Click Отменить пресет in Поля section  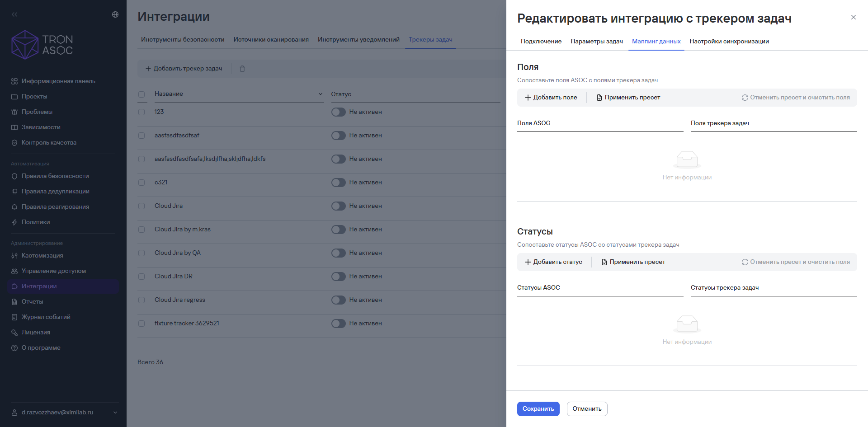[796, 98]
